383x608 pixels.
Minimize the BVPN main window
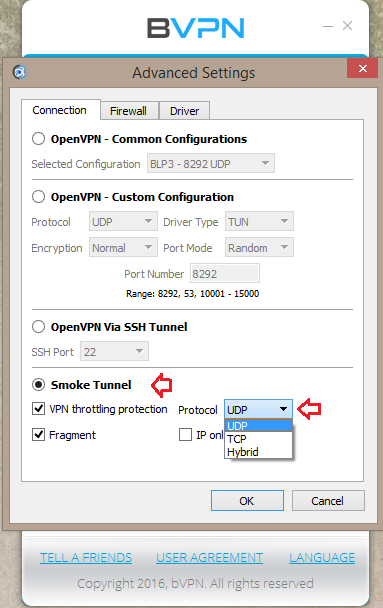click(328, 26)
